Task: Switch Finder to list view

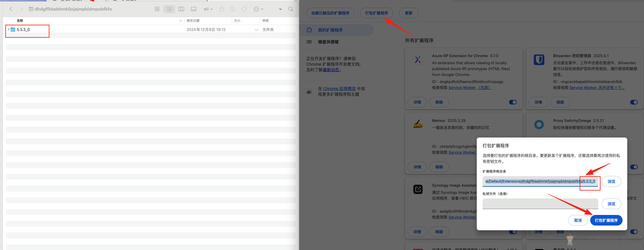Action: click(169, 9)
